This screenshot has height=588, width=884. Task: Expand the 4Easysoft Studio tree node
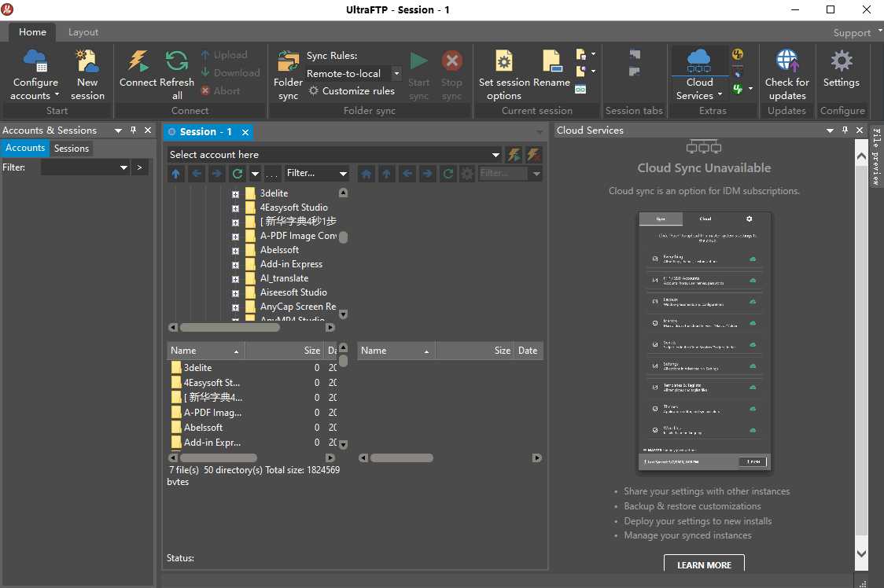[236, 208]
